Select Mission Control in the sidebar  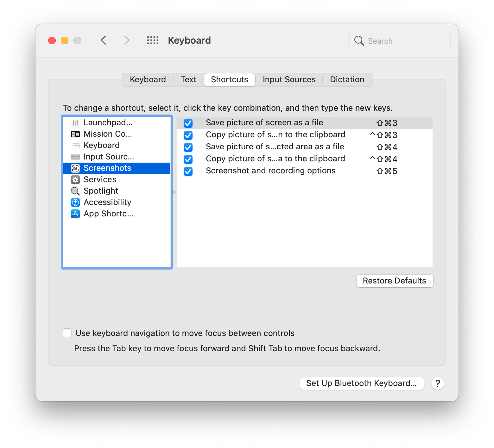[108, 134]
